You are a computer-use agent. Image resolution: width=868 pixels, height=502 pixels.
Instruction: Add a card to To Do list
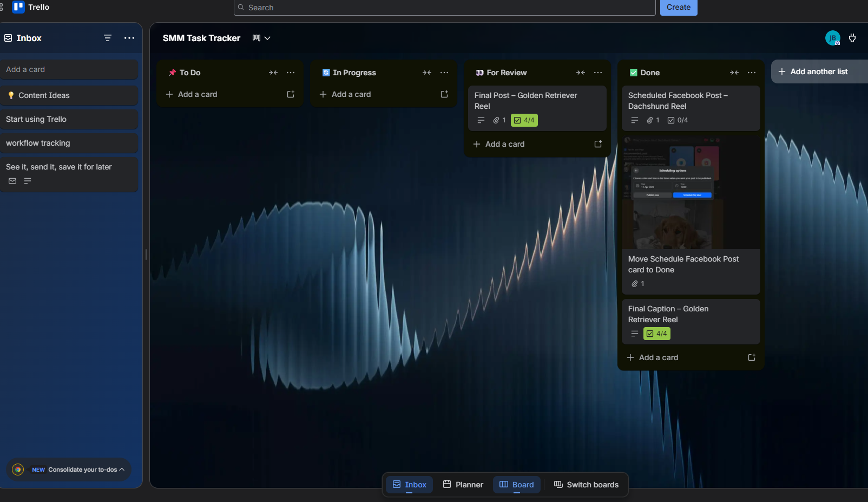point(221,94)
